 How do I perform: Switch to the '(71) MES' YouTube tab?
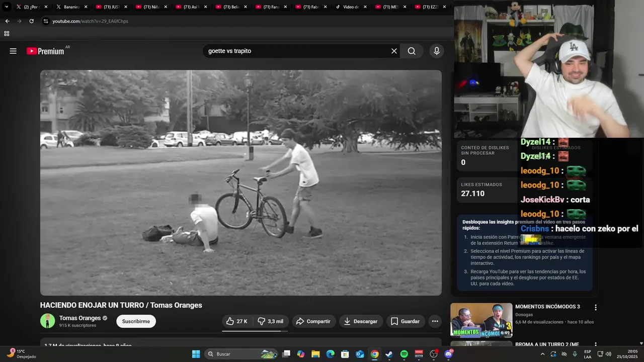391,7
